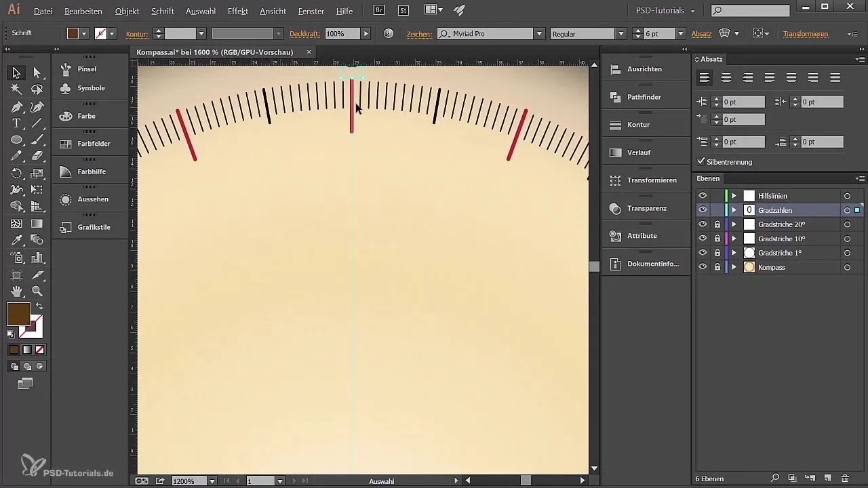The height and width of the screenshot is (488, 868).
Task: Select the Direct Selection tool
Action: coord(37,73)
